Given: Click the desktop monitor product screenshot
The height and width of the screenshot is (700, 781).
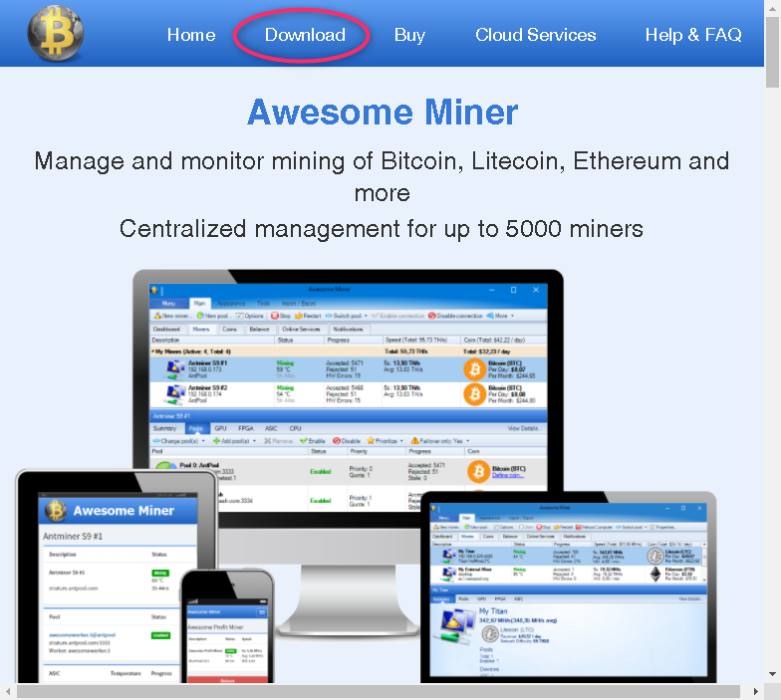Looking at the screenshot, I should pos(349,398).
